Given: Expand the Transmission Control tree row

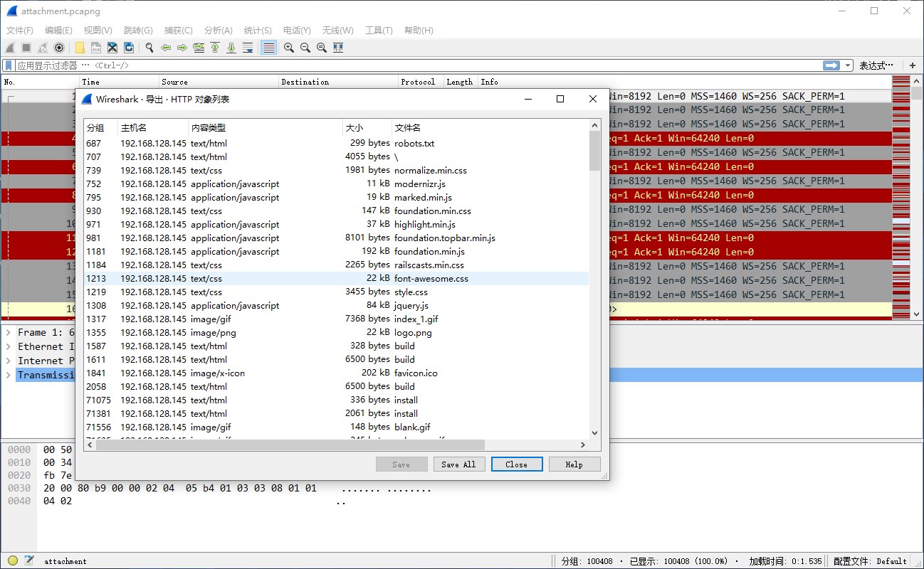Looking at the screenshot, I should (x=9, y=375).
